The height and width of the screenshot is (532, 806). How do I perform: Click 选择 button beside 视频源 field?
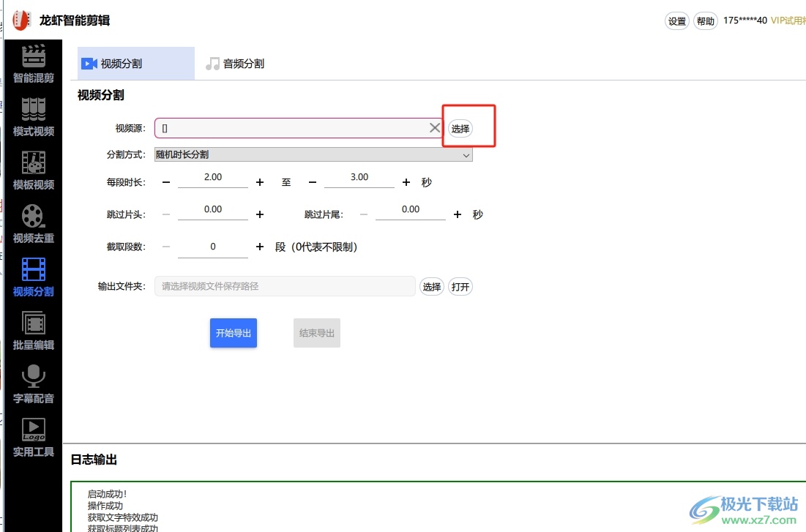click(x=460, y=129)
